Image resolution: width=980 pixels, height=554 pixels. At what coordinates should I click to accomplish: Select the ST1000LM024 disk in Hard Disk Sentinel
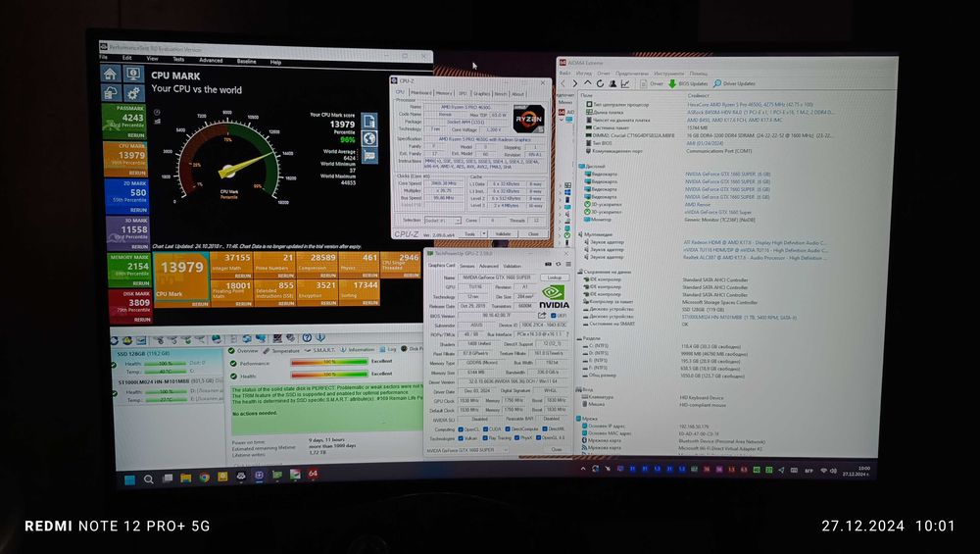tap(170, 391)
